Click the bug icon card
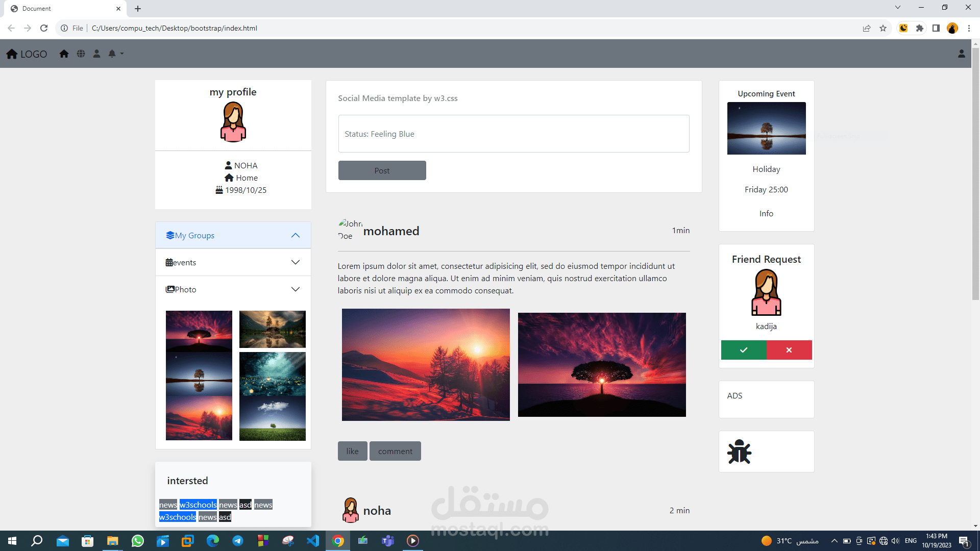The height and width of the screenshot is (551, 980). (x=739, y=452)
